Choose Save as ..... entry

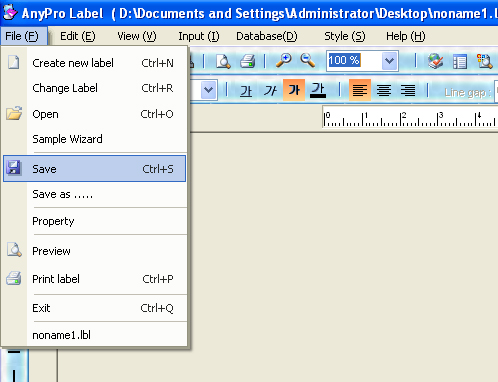pyautogui.click(x=95, y=194)
